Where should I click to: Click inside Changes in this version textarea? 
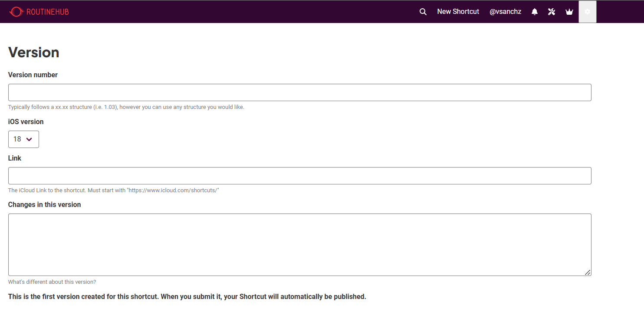tap(300, 245)
